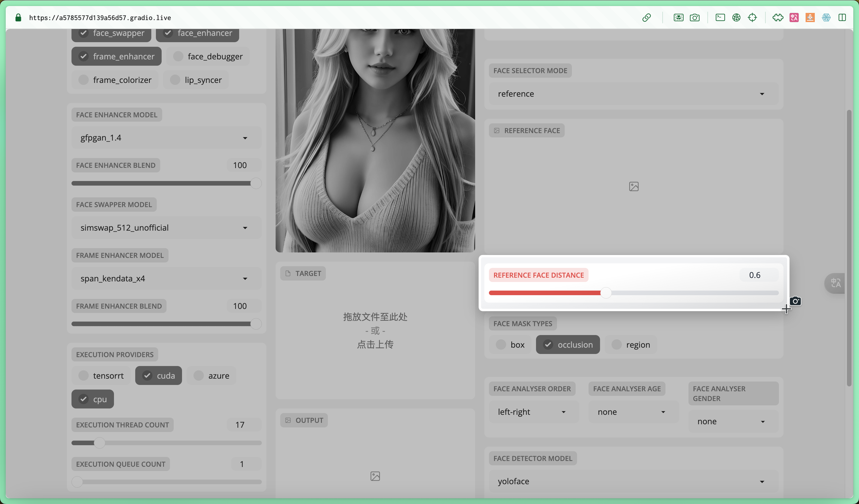
Task: Click the Reference Face Distance 0.6 value field
Action: point(759,275)
